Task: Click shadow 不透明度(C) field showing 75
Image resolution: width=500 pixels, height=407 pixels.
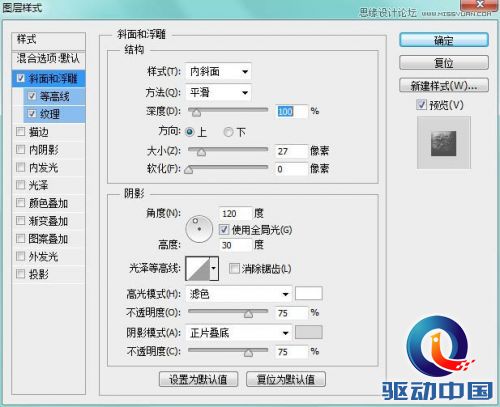Action: point(291,352)
